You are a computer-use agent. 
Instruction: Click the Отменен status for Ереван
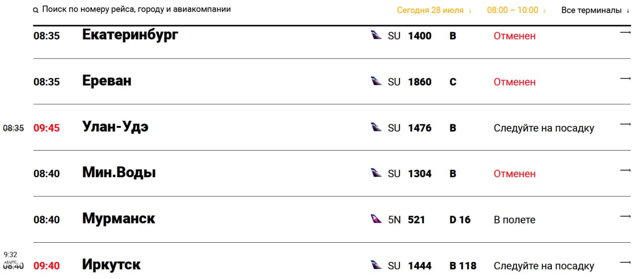point(514,82)
